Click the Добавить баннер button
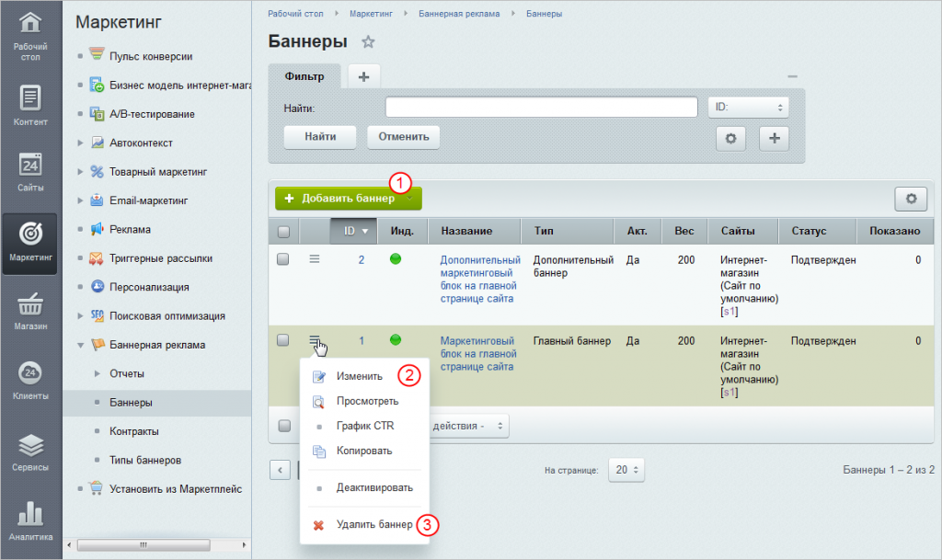942x560 pixels. pyautogui.click(x=339, y=198)
